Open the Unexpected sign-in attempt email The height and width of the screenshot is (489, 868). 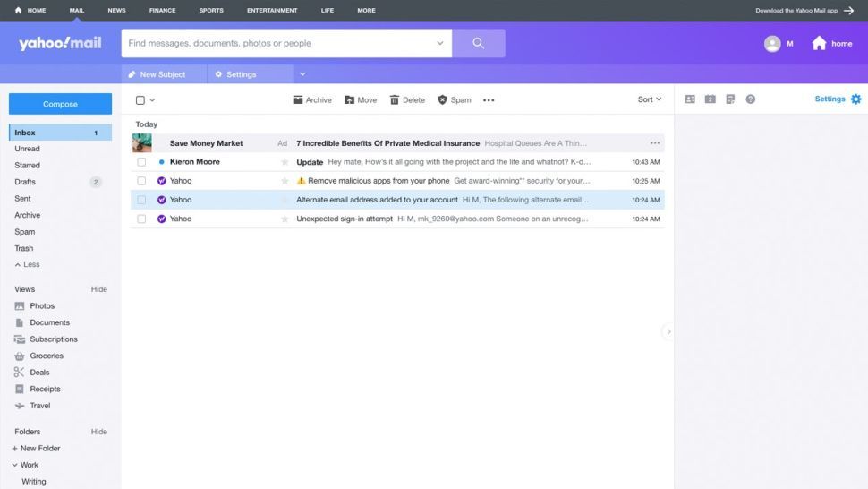click(397, 219)
